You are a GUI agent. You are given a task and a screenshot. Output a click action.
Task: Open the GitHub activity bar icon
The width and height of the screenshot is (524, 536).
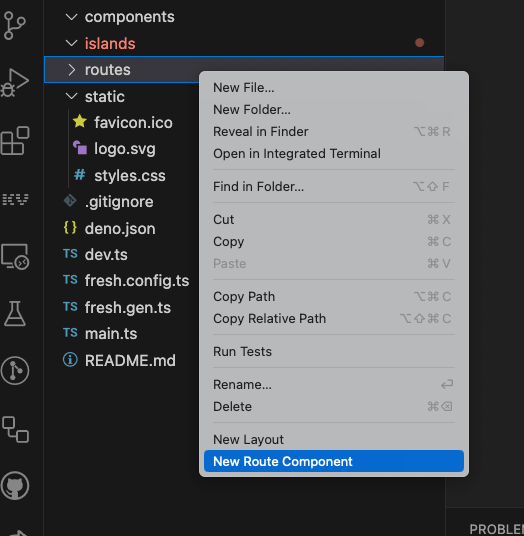tap(15, 485)
